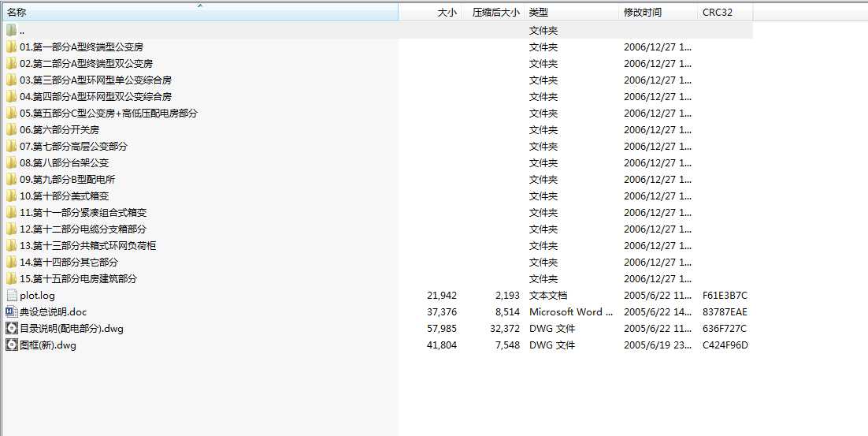Select the file name 图框(新).dwg
Image resolution: width=868 pixels, height=436 pixels.
(x=48, y=345)
